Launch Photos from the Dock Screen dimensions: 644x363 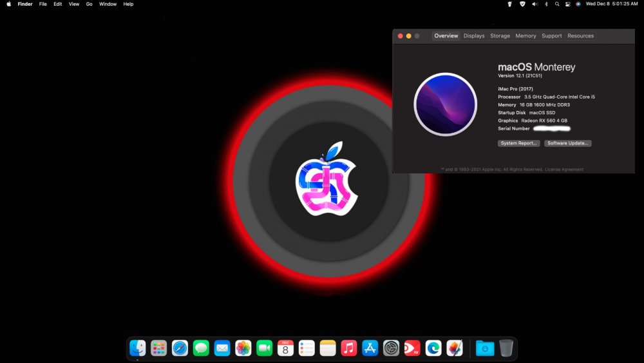pyautogui.click(x=243, y=348)
